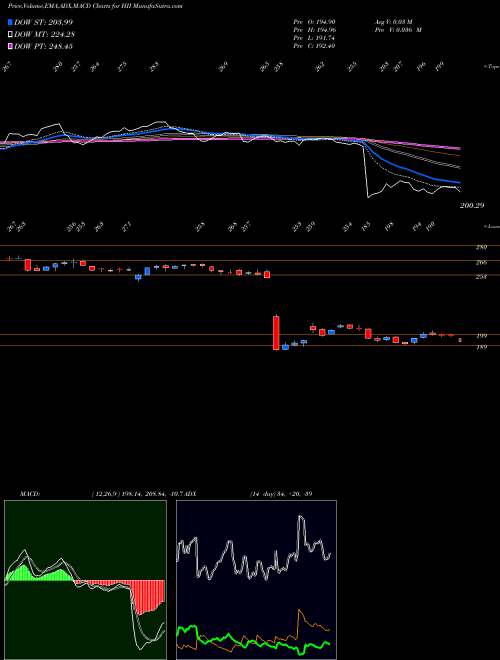500x660 pixels.
Task: Select the 'DOW MT: 224.28' legend label
Action: pyautogui.click(x=44, y=35)
